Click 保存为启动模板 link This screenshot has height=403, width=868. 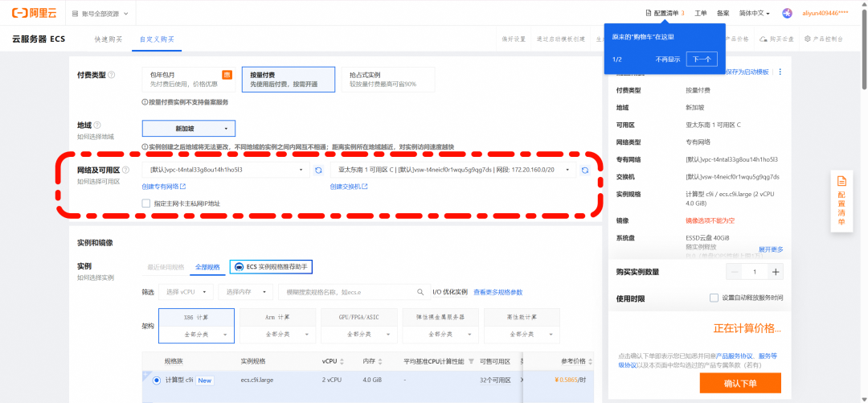(747, 72)
